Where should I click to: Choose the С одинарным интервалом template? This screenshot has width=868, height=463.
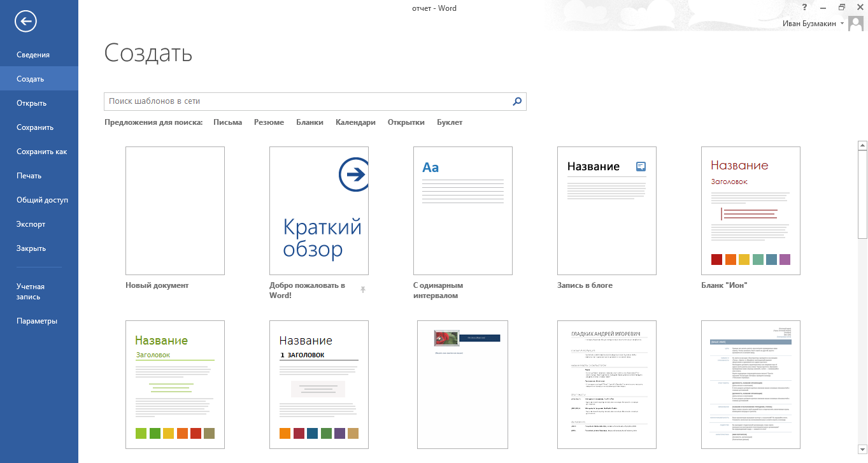[x=463, y=211]
